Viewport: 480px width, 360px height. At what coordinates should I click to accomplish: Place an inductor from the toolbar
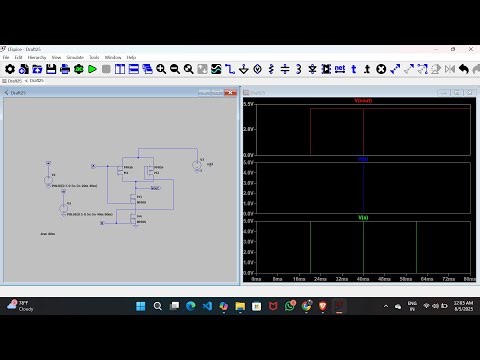299,69
